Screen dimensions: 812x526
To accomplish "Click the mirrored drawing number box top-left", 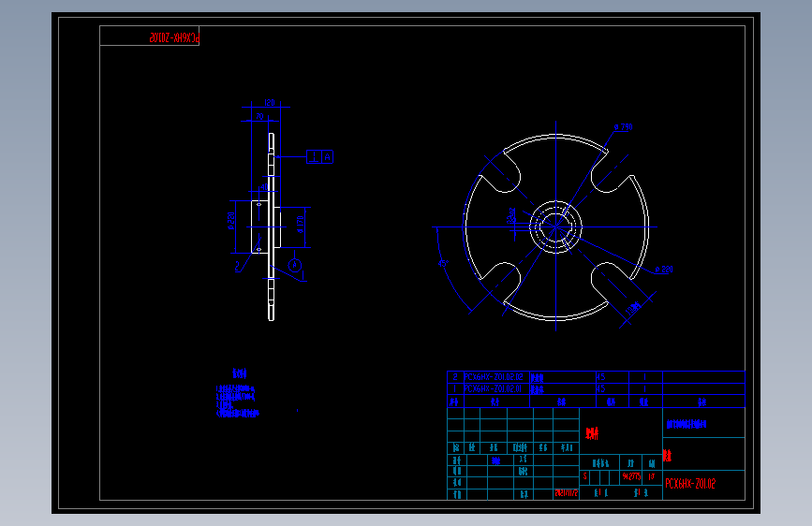I will coord(149,36).
